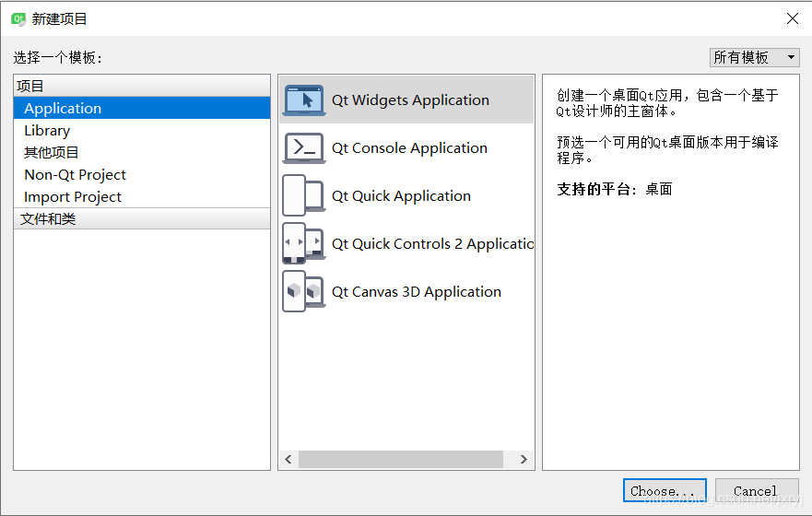
Task: Click the horizontal scrollbar thumb of the template list
Action: click(401, 459)
